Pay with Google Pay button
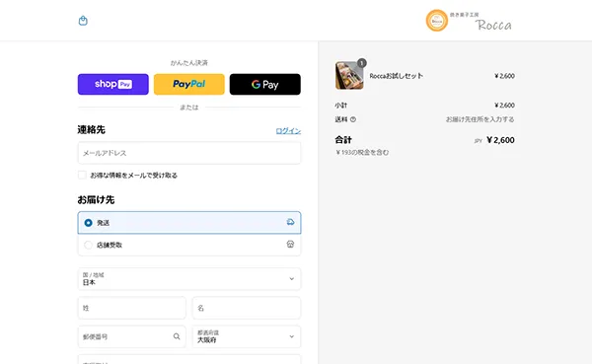Viewport: 592px width, 364px height. click(x=265, y=84)
